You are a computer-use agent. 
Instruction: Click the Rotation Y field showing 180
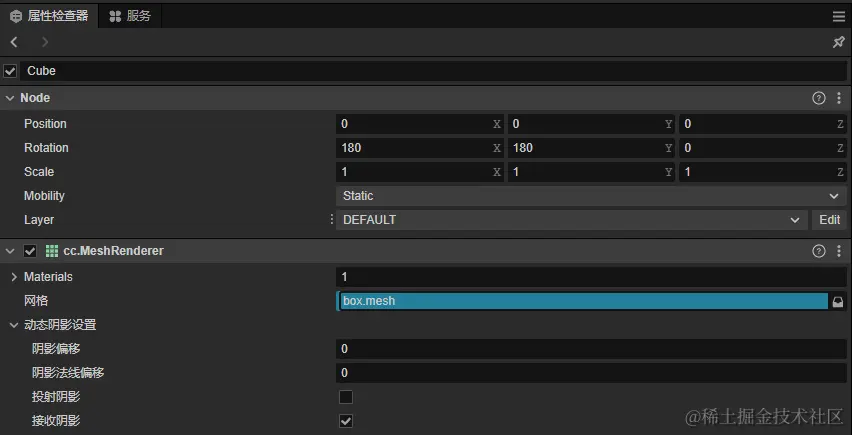tap(591, 148)
